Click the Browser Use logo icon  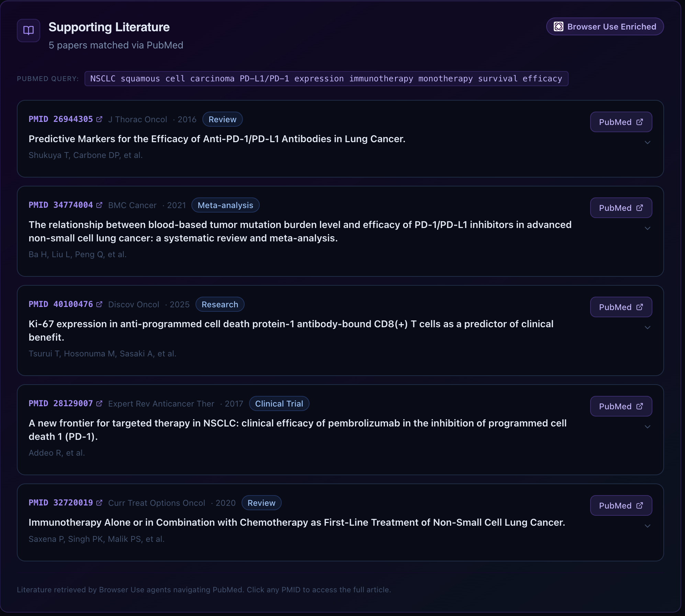click(559, 27)
